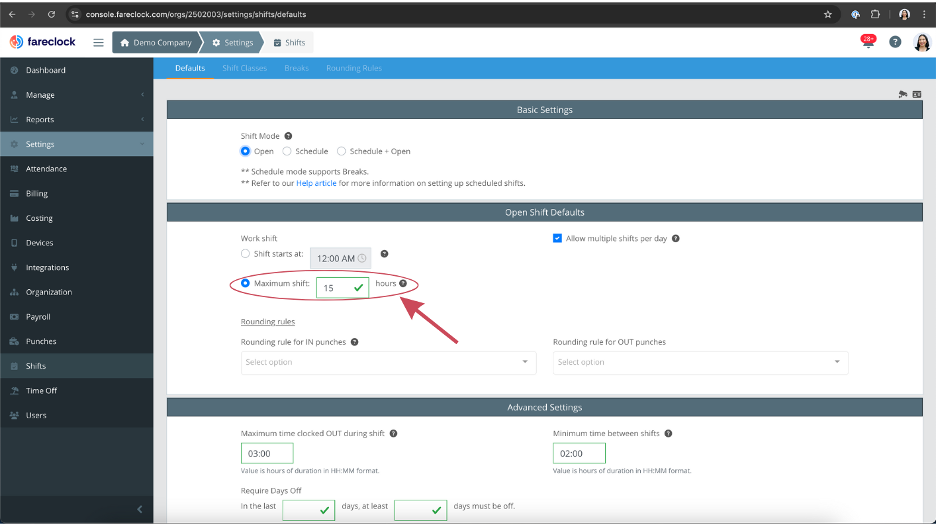936x526 pixels.
Task: Click the Attendance sidebar icon
Action: point(14,169)
